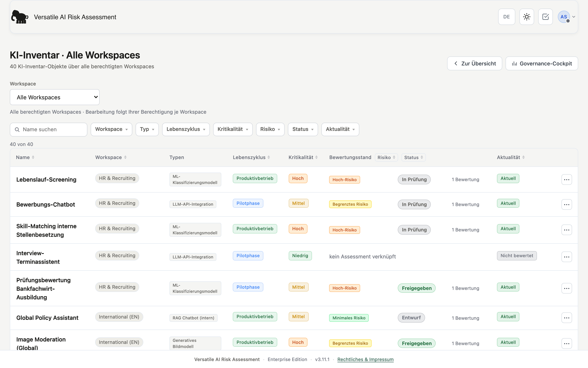Sort table by Name column
This screenshot has height=368, width=588.
coord(25,157)
